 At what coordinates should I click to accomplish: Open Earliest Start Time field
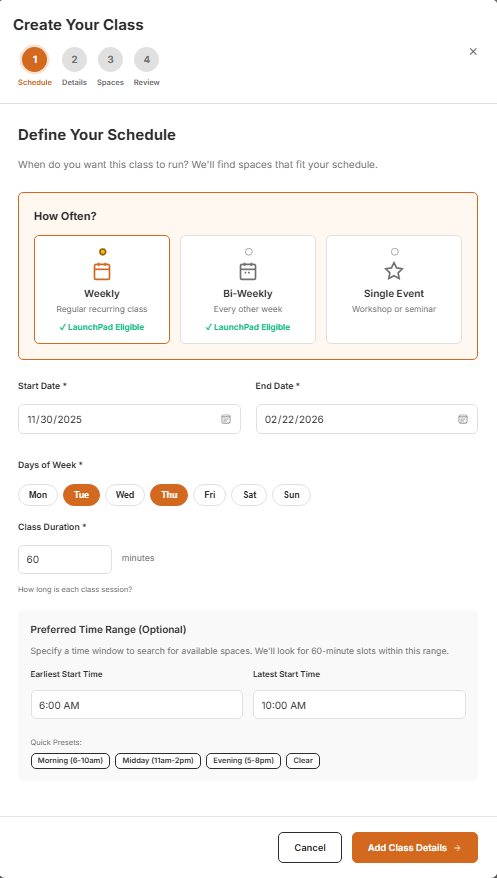click(x=137, y=704)
